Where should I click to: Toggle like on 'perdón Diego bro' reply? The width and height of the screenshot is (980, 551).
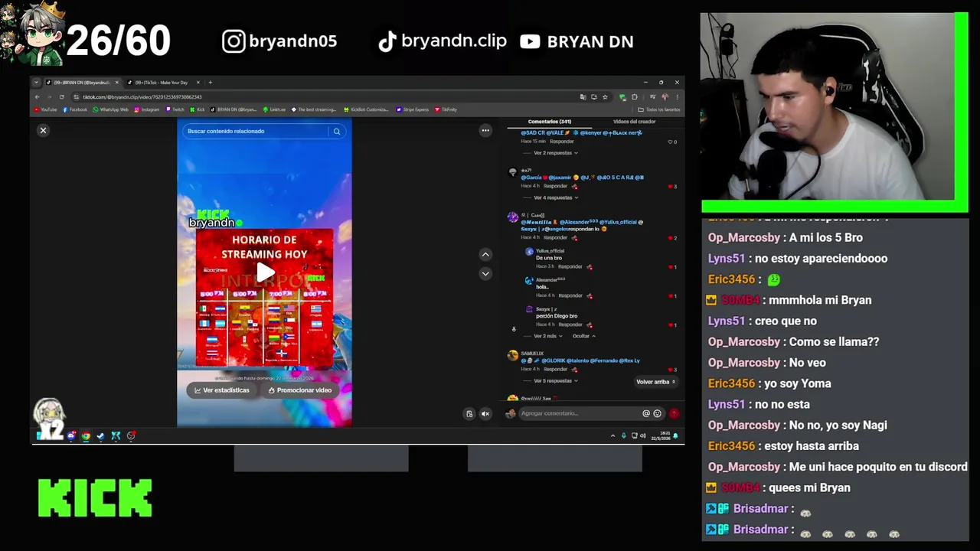(x=671, y=325)
